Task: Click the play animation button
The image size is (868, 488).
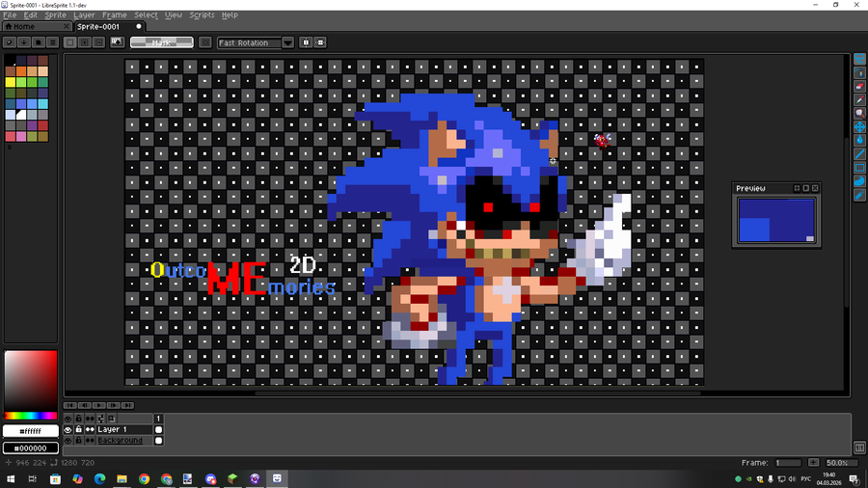Action: pos(99,406)
